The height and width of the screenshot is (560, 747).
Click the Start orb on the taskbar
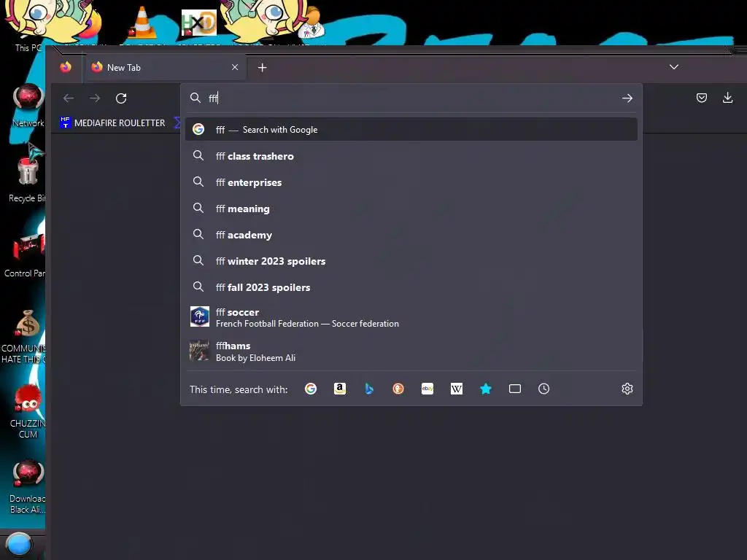(19, 545)
